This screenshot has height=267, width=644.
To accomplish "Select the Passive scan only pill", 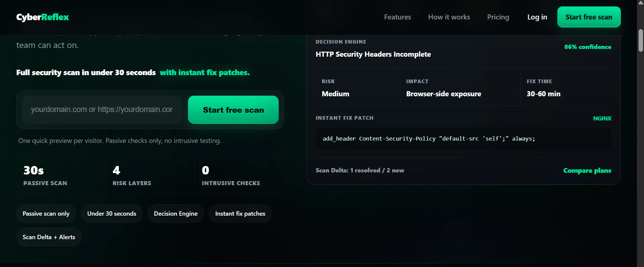I will click(46, 214).
